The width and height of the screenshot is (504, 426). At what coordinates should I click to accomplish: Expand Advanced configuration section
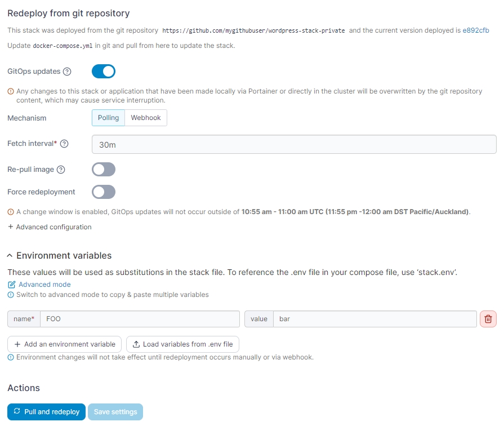pyautogui.click(x=50, y=227)
